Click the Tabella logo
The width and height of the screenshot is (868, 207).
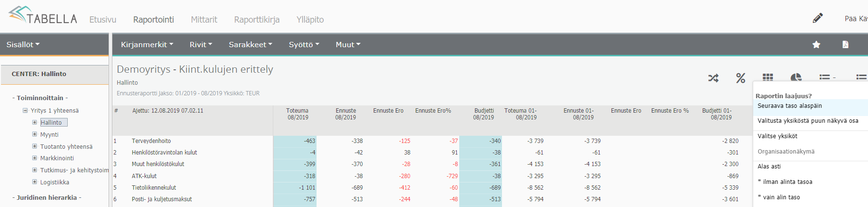point(43,15)
